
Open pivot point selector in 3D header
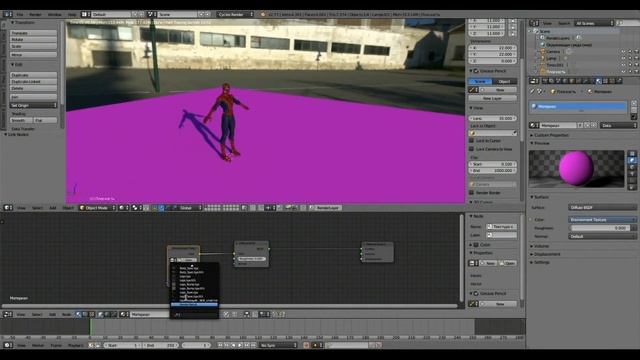click(x=136, y=208)
